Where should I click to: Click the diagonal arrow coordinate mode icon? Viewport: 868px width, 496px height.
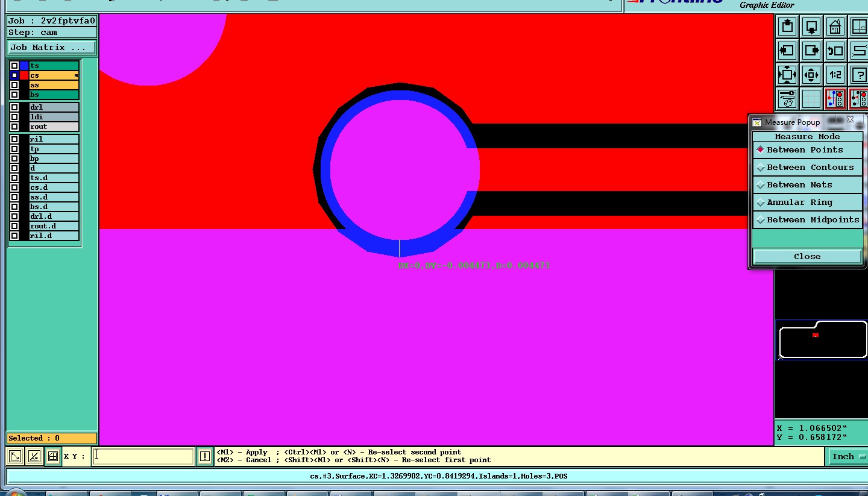pyautogui.click(x=16, y=456)
